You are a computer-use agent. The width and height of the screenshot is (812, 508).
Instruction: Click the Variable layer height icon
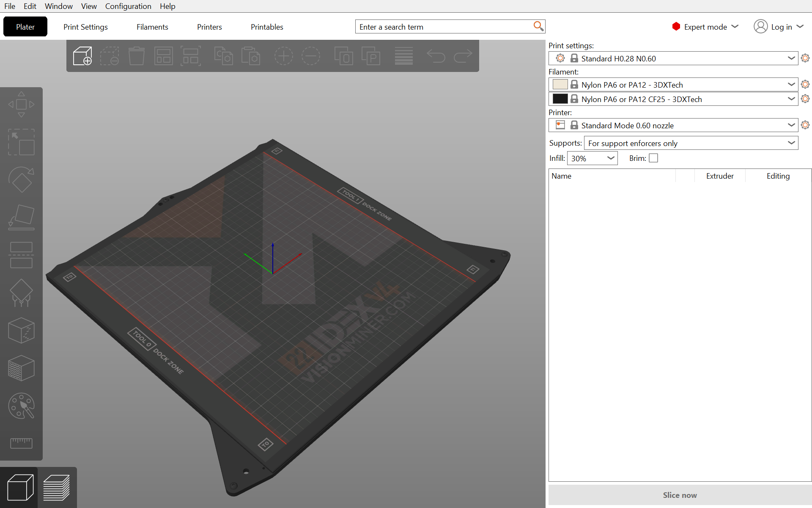pos(404,56)
